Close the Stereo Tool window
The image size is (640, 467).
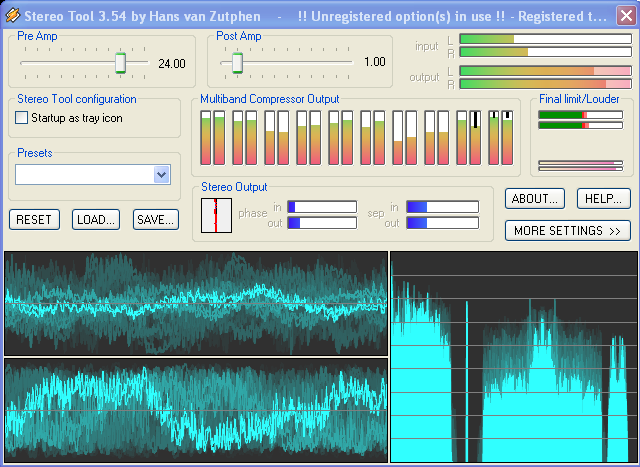(626, 16)
